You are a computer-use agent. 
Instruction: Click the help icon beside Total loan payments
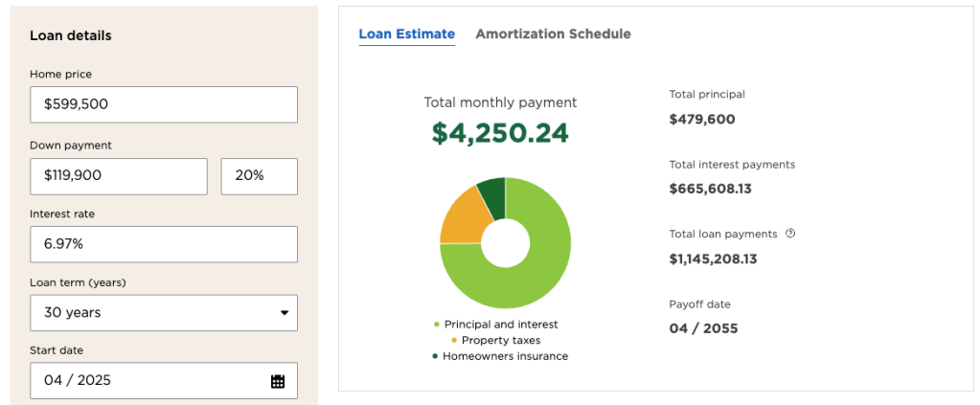click(790, 233)
